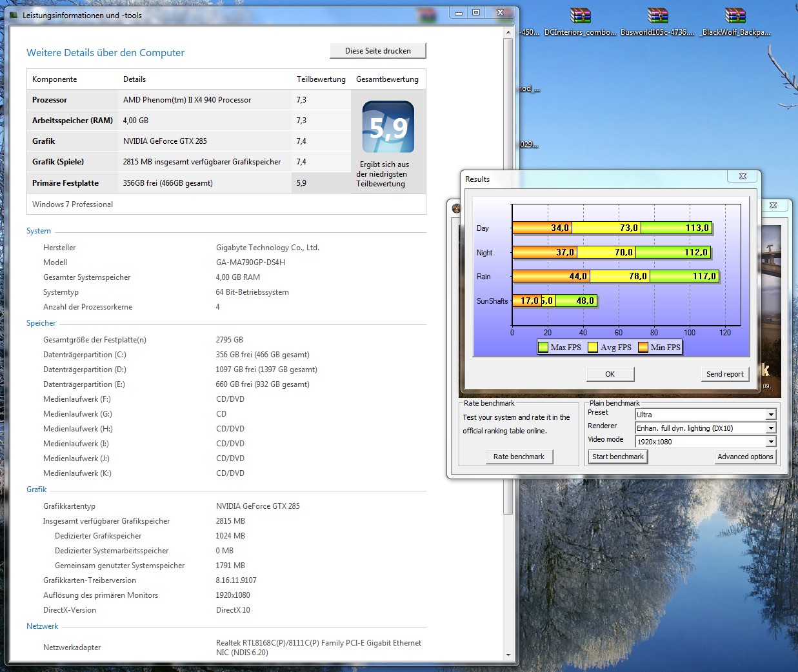Select the Primäre Festplatte row label
Screen dimensions: 798x672
click(x=65, y=183)
